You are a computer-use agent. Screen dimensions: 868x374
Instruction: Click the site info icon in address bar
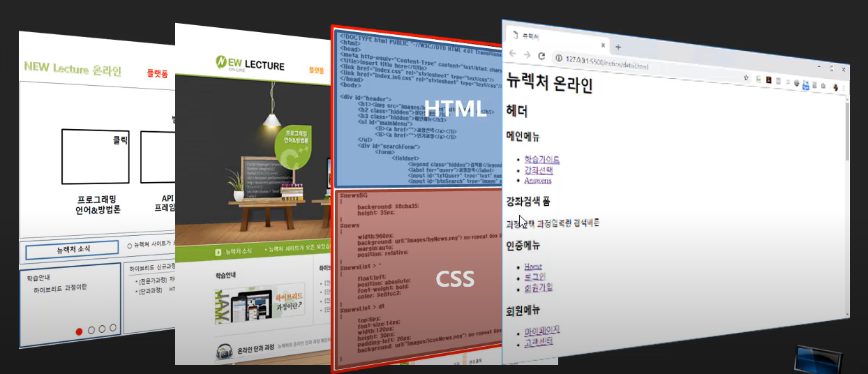[x=559, y=57]
